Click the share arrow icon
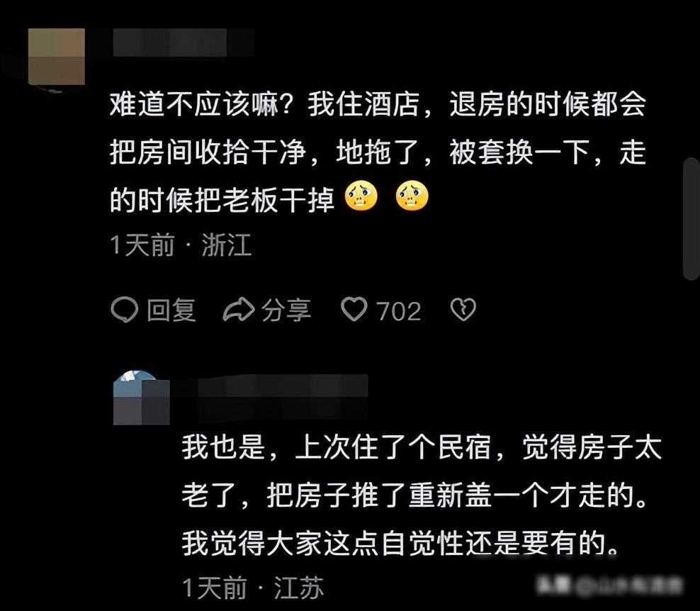Image resolution: width=700 pixels, height=611 pixels. coord(238,310)
